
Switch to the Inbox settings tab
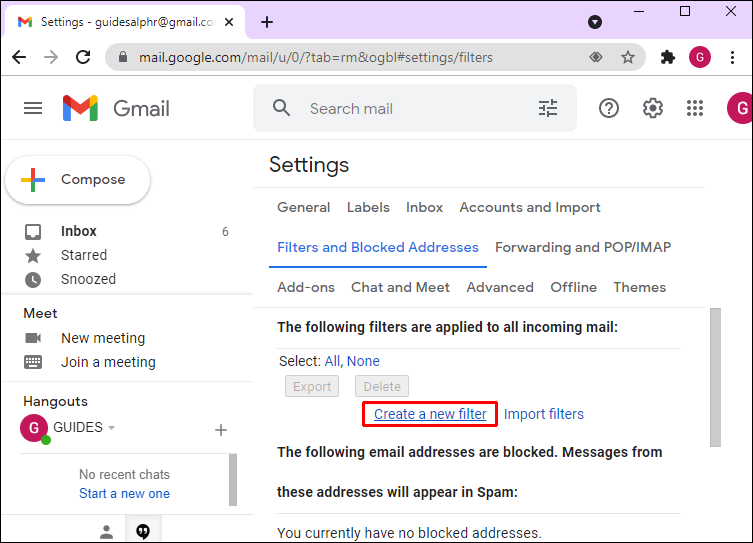coord(425,207)
